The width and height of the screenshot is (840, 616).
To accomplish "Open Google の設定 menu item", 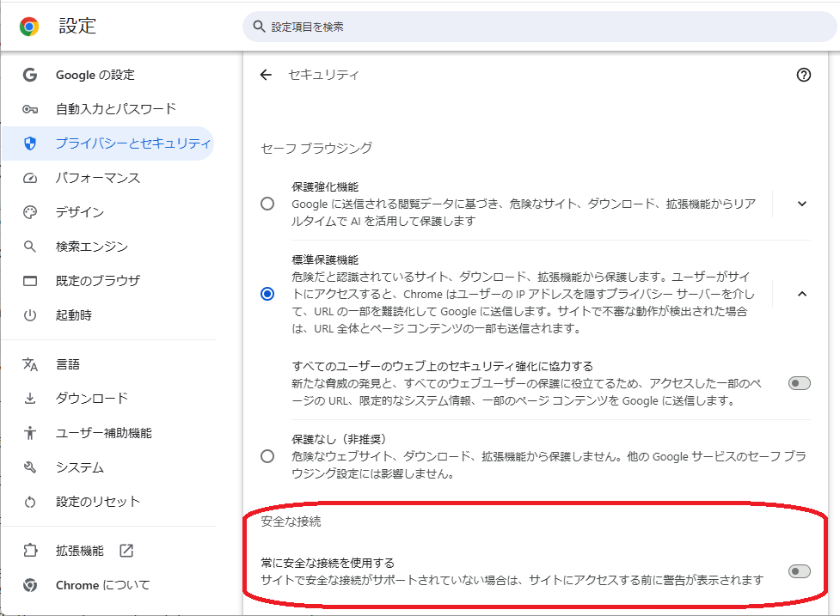I will pyautogui.click(x=108, y=75).
